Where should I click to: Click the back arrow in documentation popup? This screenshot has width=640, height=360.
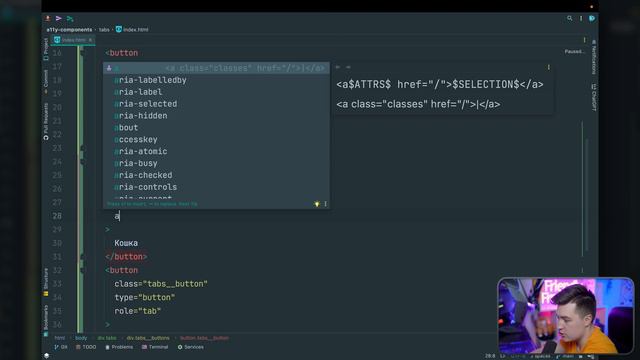[x=338, y=67]
